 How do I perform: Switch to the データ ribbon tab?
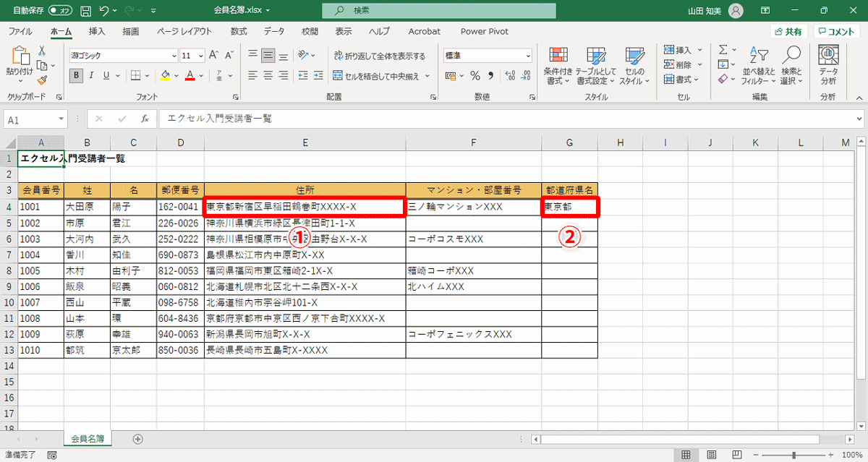point(274,32)
